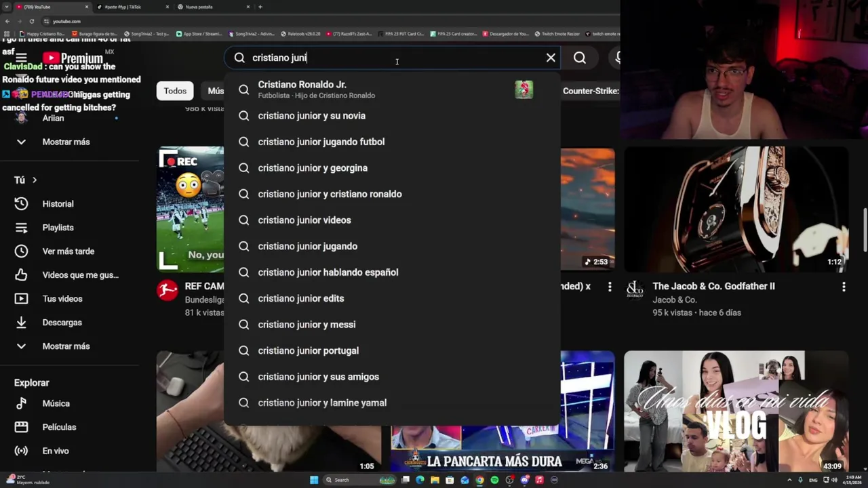Open Descargas in the sidebar
Image resolution: width=868 pixels, height=488 pixels.
coord(62,323)
